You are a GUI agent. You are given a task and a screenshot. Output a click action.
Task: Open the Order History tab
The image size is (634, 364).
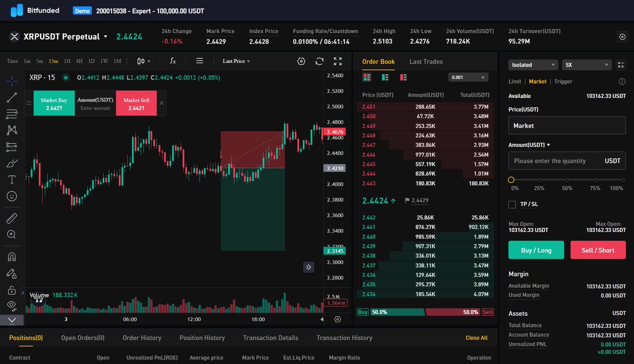142,338
